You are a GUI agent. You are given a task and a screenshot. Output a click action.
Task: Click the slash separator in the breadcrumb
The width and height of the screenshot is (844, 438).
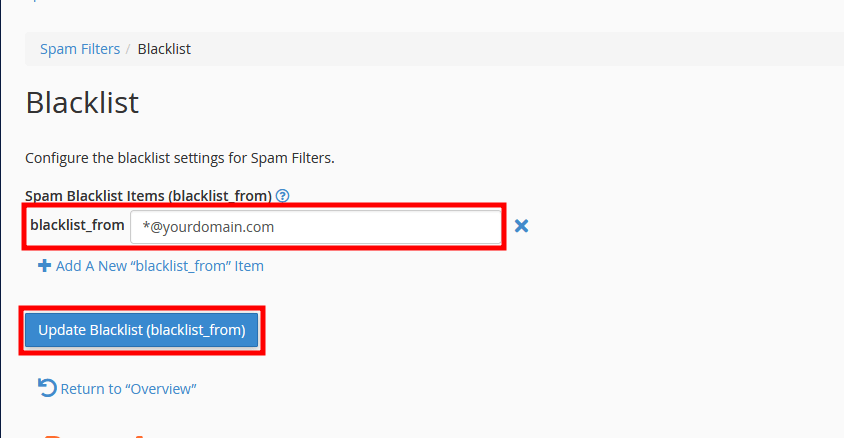pos(129,48)
